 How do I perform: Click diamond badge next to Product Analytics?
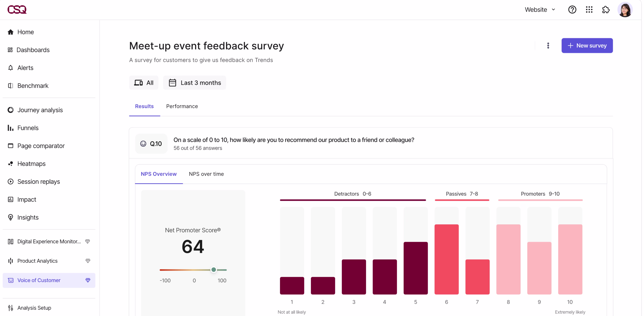[88, 261]
